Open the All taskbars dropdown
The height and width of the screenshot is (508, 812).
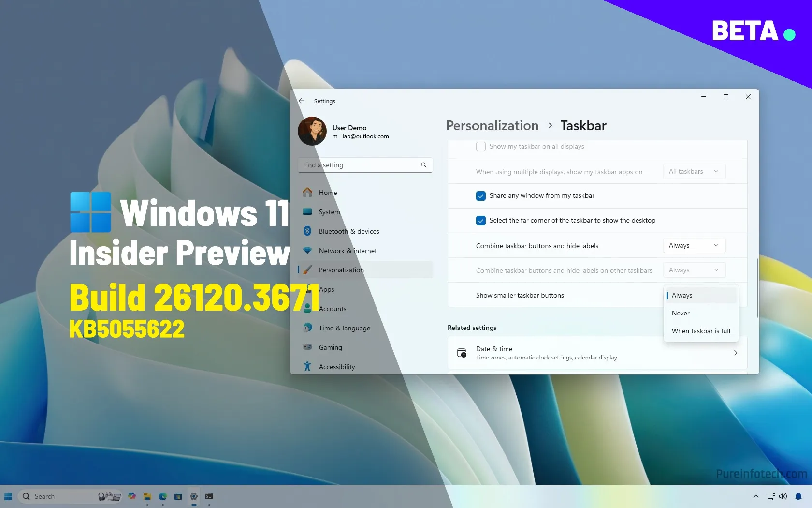pyautogui.click(x=694, y=171)
